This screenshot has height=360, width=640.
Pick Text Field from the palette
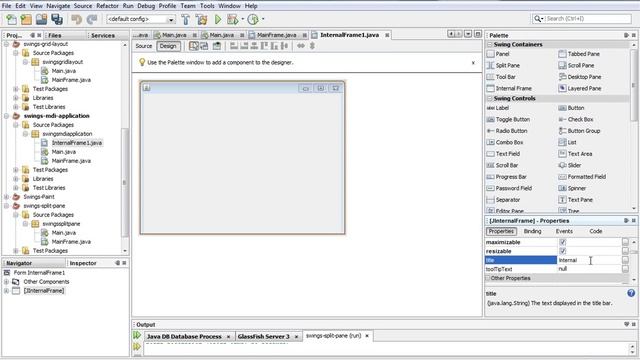click(504, 154)
